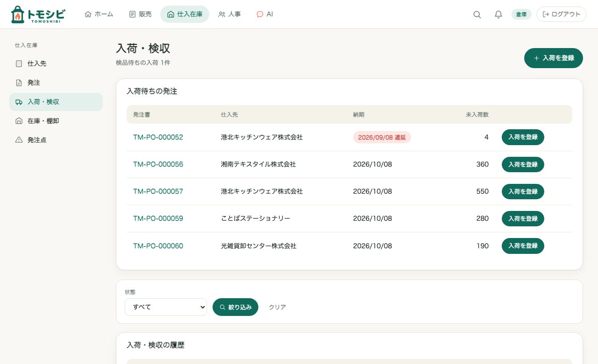Register receipt for TM-PO-000056
Image resolution: width=598 pixels, height=364 pixels.
[x=523, y=164]
